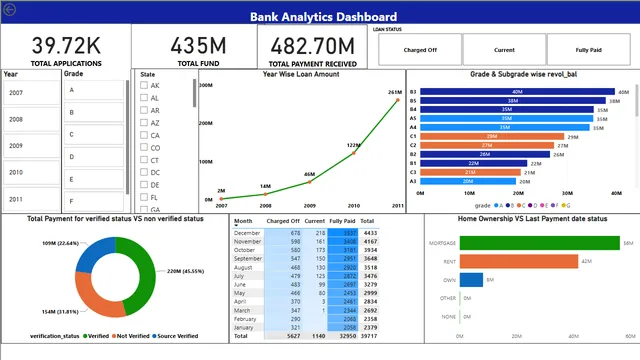Click the 2011 point labeled 261M

click(398, 100)
